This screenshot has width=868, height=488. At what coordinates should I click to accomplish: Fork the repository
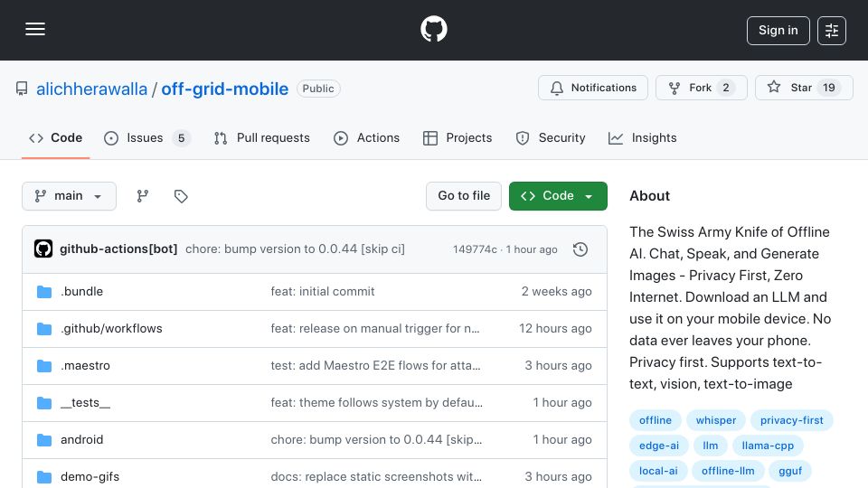702,88
